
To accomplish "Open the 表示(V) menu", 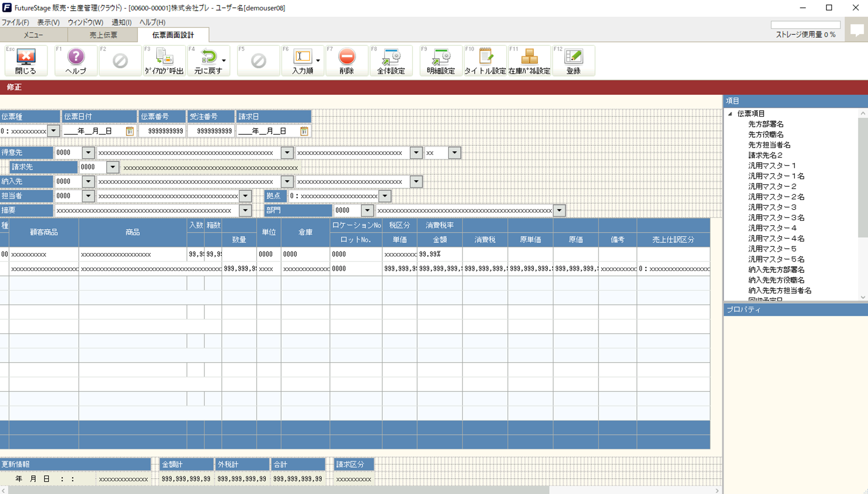I will (48, 22).
